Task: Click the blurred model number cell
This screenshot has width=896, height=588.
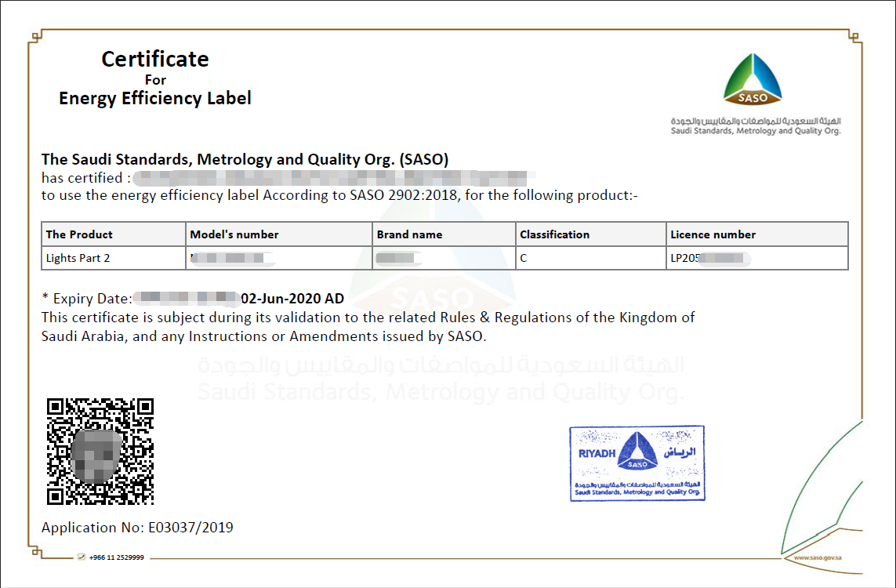Action: tap(279, 258)
